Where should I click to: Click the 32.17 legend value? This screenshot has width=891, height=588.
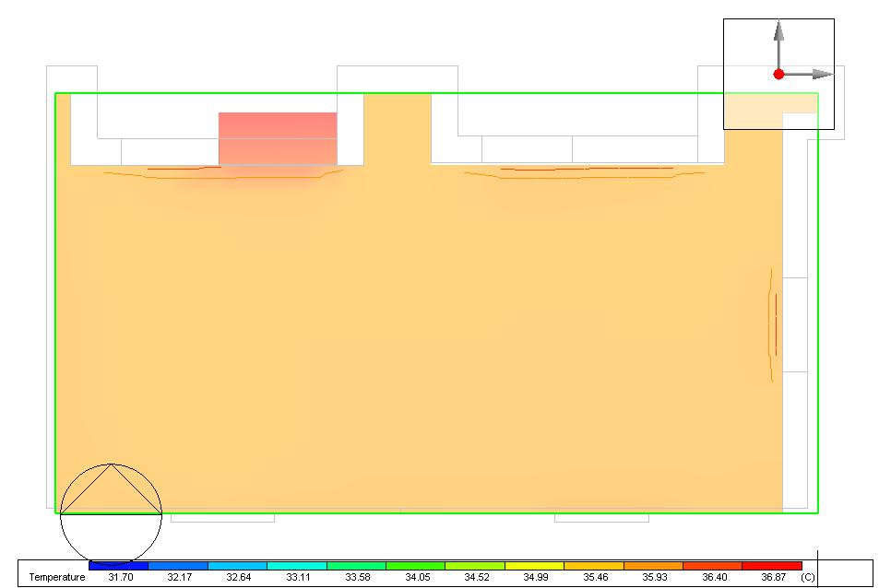pyautogui.click(x=180, y=577)
